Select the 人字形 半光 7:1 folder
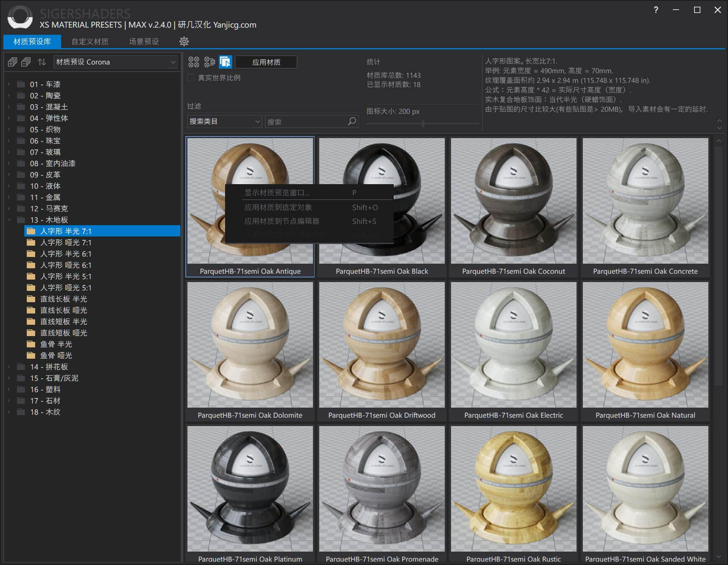The image size is (728, 565). 103,231
